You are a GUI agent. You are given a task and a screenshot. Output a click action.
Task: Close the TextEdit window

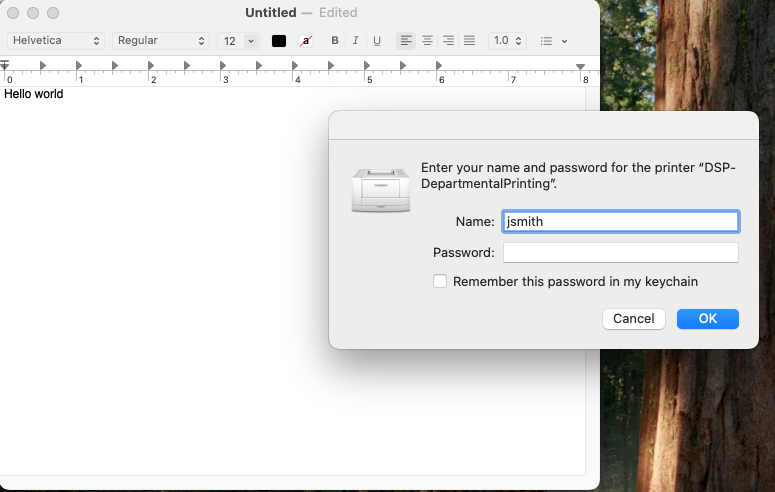13,13
